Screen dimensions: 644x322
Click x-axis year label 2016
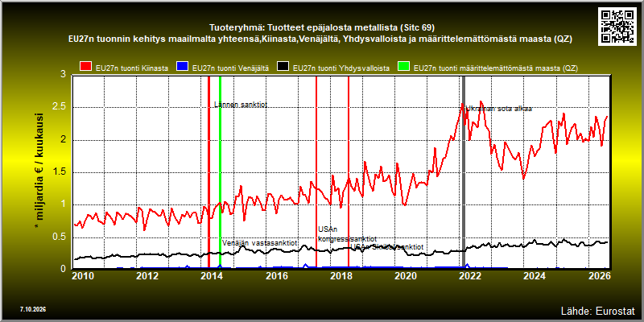(276, 275)
